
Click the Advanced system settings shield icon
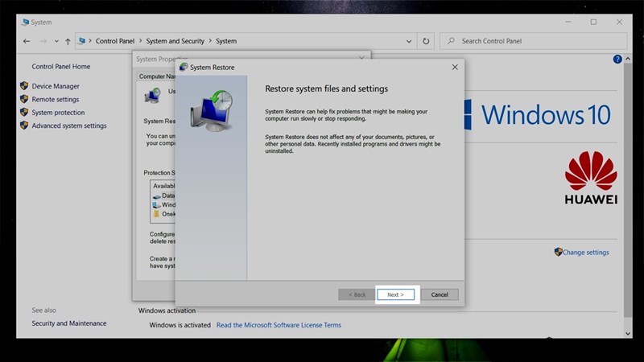point(24,125)
